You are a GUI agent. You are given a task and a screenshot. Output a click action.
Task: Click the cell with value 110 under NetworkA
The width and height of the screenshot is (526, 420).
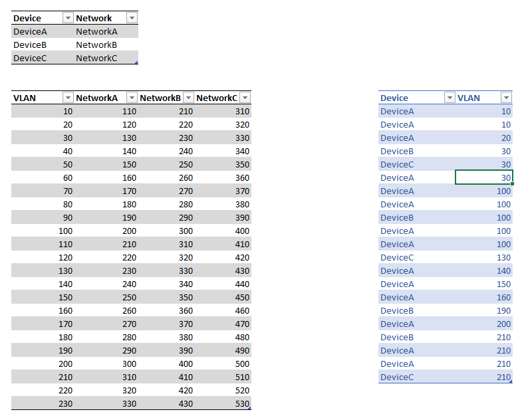pos(128,111)
